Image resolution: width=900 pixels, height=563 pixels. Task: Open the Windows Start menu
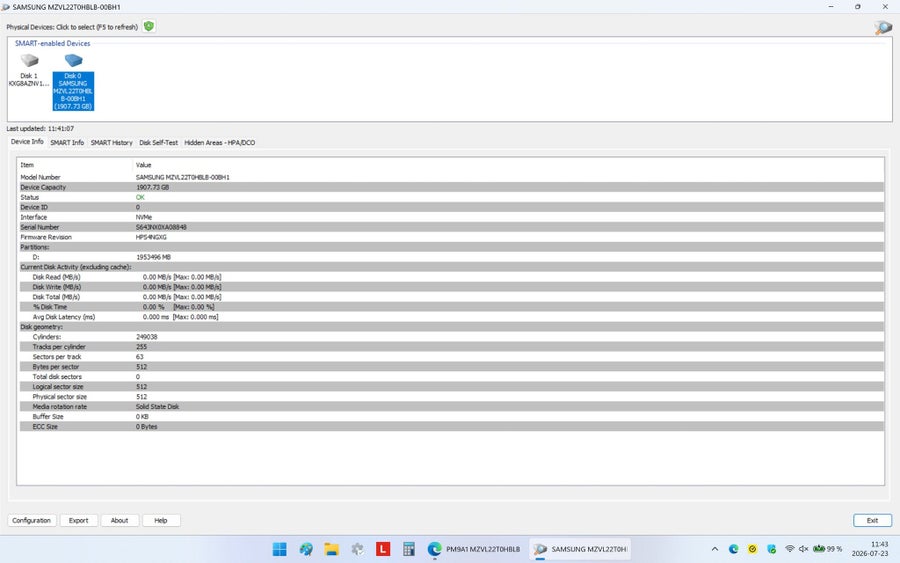coord(280,549)
